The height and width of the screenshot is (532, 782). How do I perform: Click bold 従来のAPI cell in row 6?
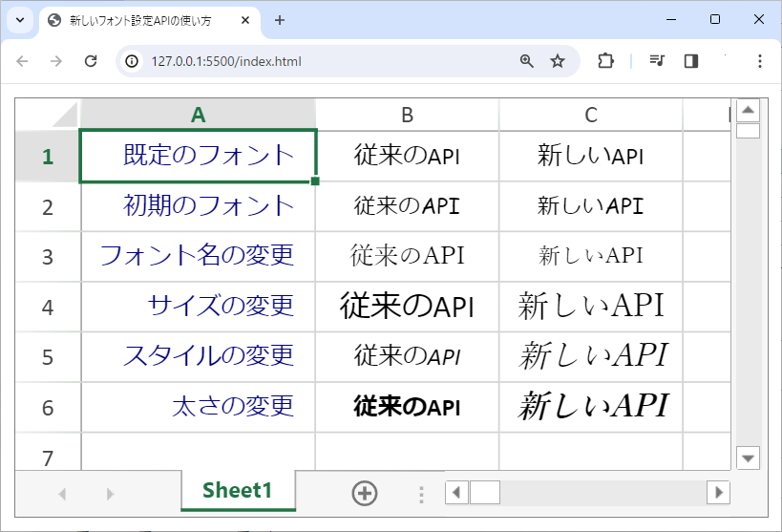point(407,407)
